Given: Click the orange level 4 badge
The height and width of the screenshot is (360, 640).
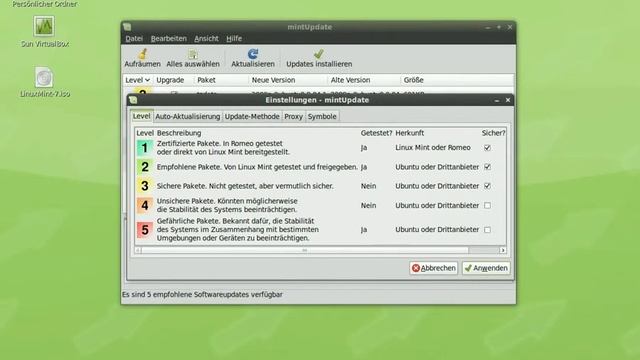Looking at the screenshot, I should 144,205.
